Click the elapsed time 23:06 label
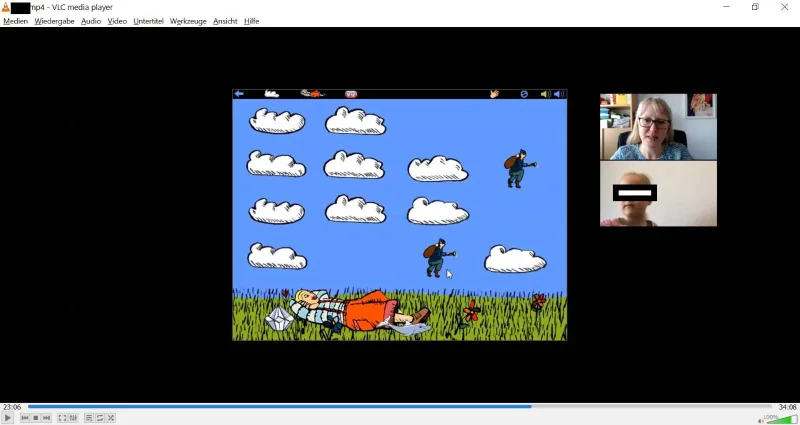 point(12,407)
